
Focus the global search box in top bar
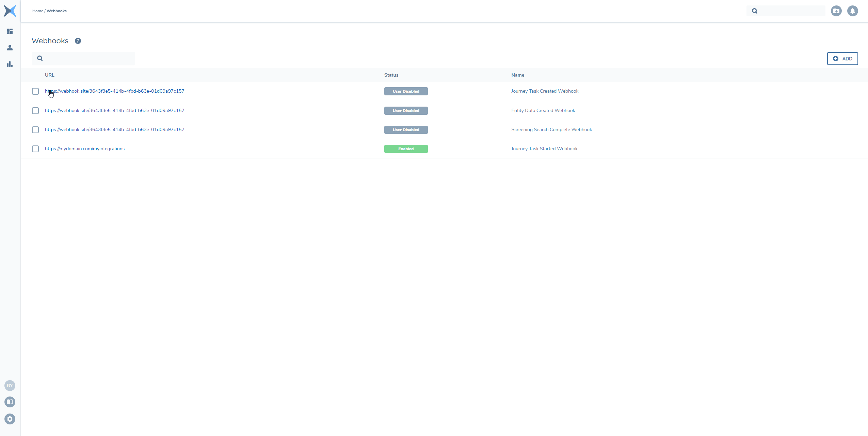(x=790, y=11)
